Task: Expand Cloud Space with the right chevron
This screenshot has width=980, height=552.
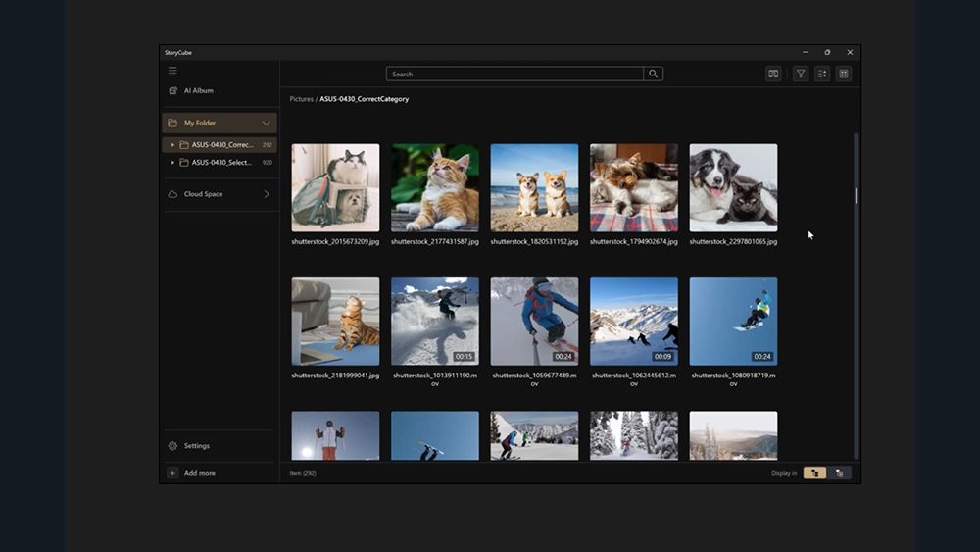Action: click(x=267, y=194)
